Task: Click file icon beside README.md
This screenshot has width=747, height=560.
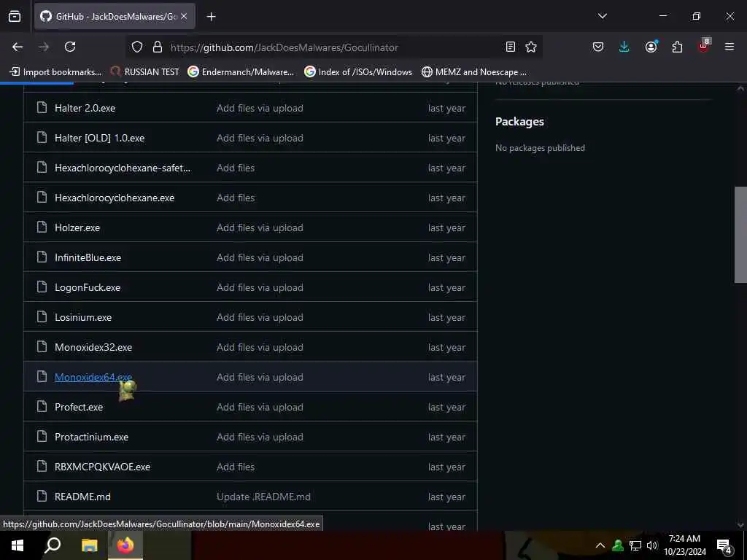Action: pyautogui.click(x=42, y=496)
